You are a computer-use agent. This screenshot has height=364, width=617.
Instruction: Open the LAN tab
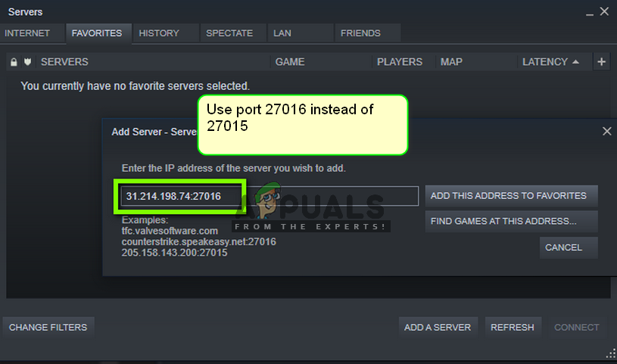click(301, 33)
